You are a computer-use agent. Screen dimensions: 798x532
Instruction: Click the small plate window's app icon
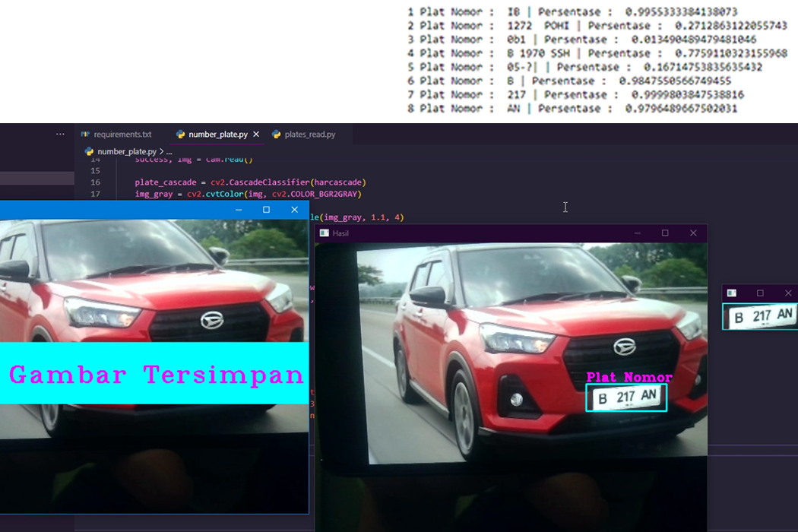731,293
